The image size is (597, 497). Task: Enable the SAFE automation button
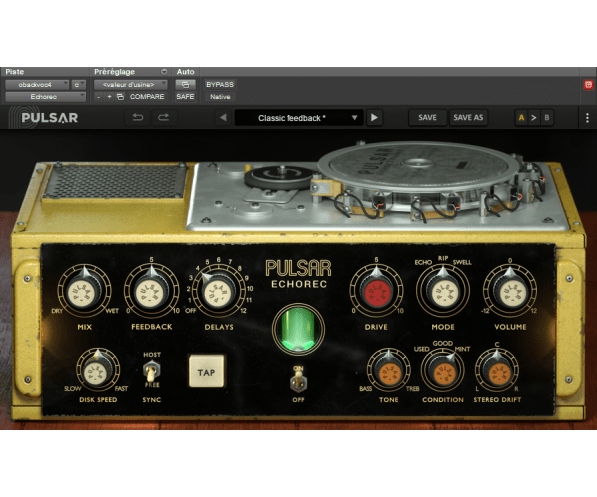(x=185, y=97)
